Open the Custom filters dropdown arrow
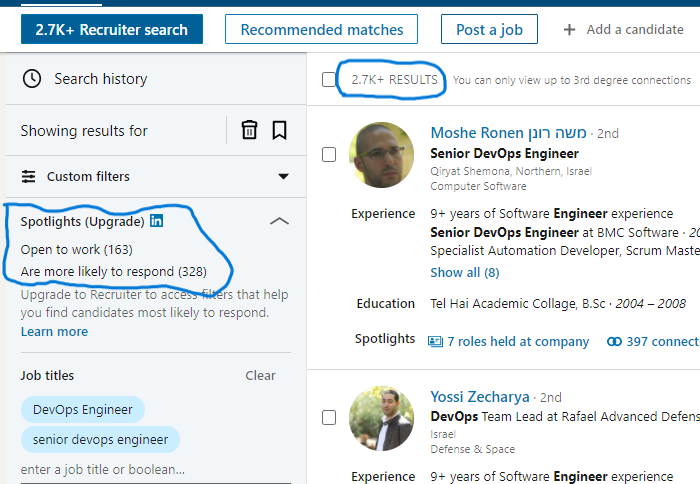The image size is (700, 484). pyautogui.click(x=283, y=177)
